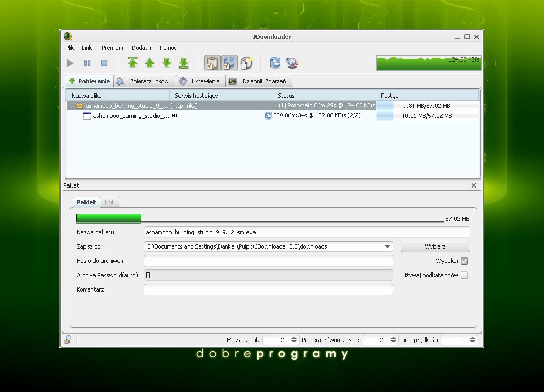Open the Dodatki menu
Image resolution: width=544 pixels, height=392 pixels.
[141, 48]
